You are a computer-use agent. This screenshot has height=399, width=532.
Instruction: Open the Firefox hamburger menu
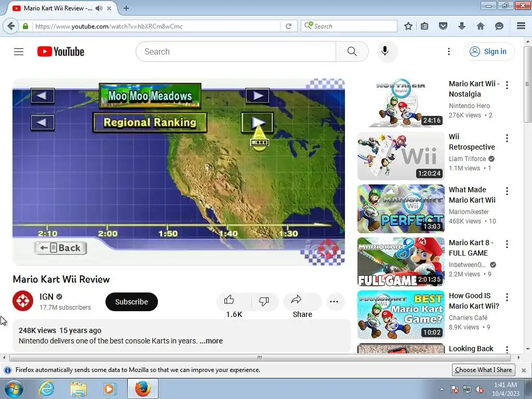pyautogui.click(x=521, y=26)
